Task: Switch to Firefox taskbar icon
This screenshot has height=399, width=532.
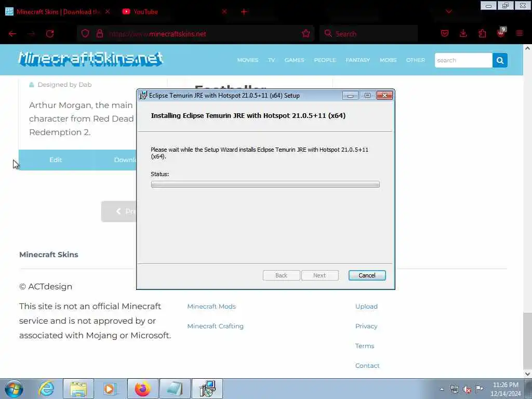Action: (x=142, y=389)
